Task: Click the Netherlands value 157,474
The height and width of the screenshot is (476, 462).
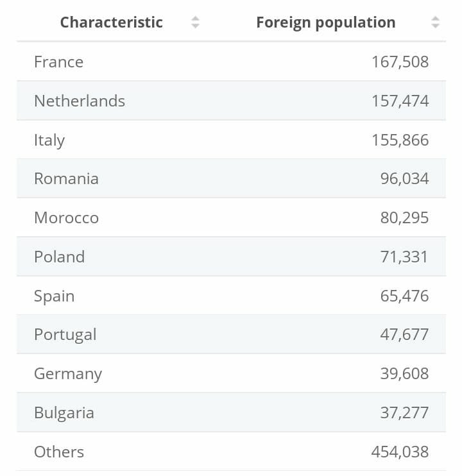Action: point(400,101)
